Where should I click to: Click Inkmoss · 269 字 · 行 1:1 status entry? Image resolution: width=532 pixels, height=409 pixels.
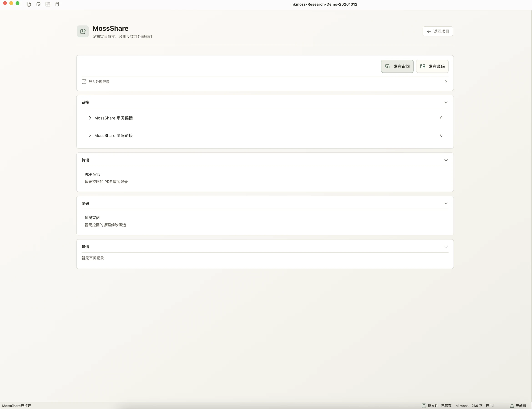coord(474,406)
